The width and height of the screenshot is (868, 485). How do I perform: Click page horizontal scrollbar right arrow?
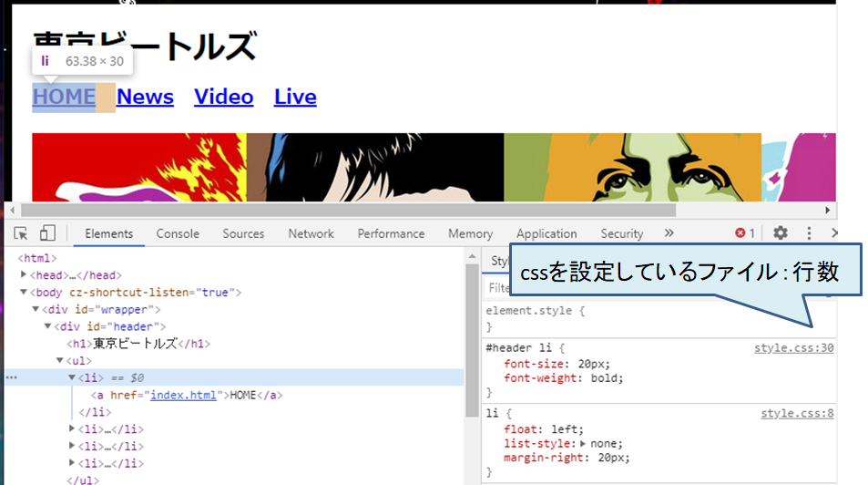(827, 211)
